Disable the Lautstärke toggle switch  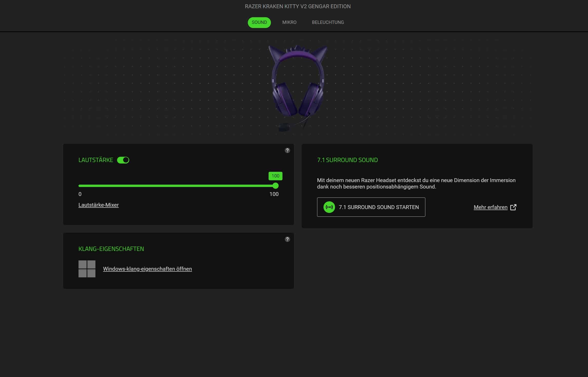coord(123,160)
